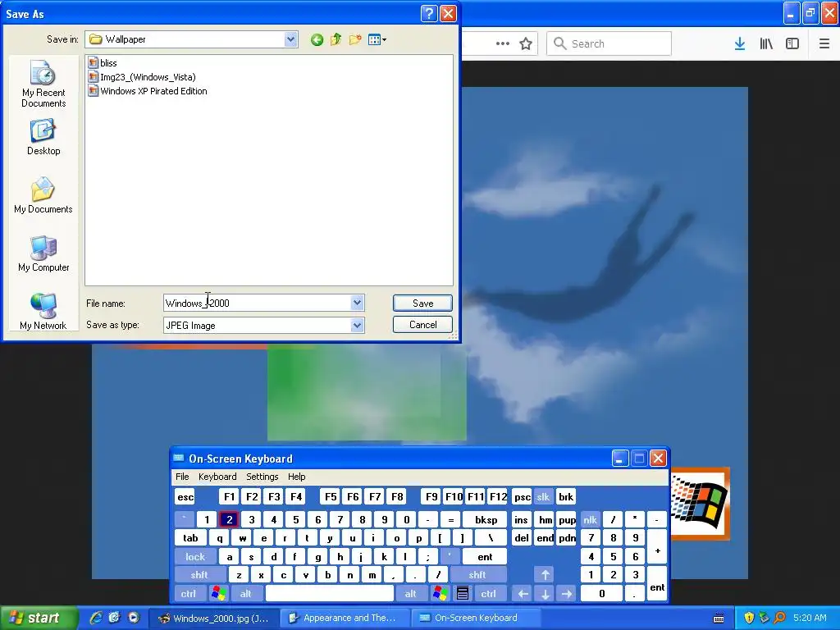Toggle the right ctrl key
The width and height of the screenshot is (840, 630).
[x=488, y=594]
